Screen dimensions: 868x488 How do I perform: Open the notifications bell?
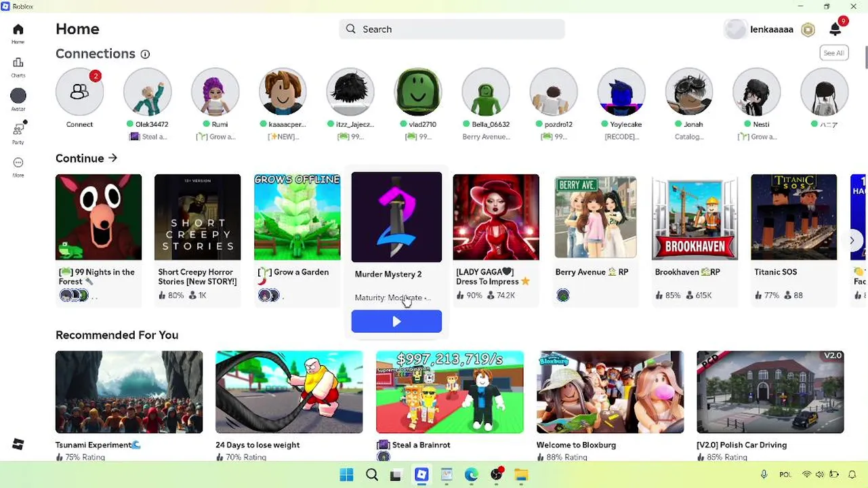coord(835,29)
